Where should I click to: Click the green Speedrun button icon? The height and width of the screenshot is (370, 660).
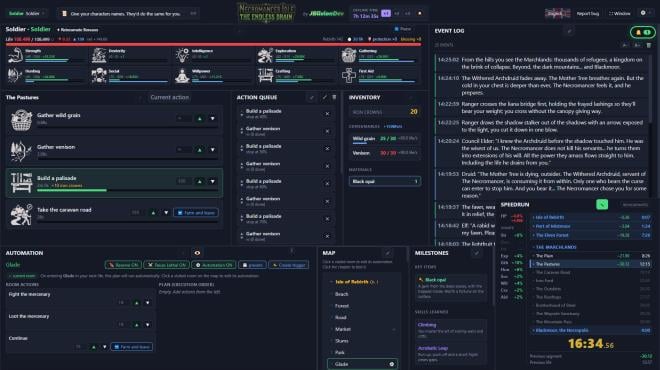(x=602, y=205)
